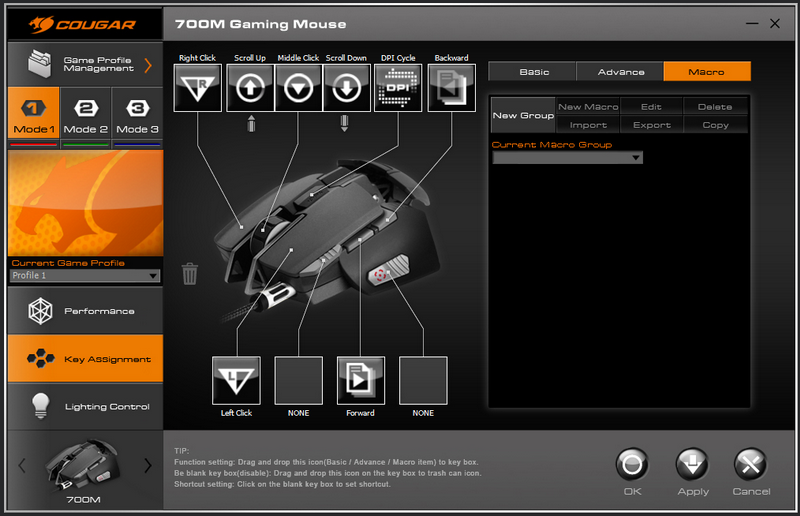Image resolution: width=800 pixels, height=516 pixels.
Task: Click the profile image with the cougar artwork
Action: tap(85, 203)
